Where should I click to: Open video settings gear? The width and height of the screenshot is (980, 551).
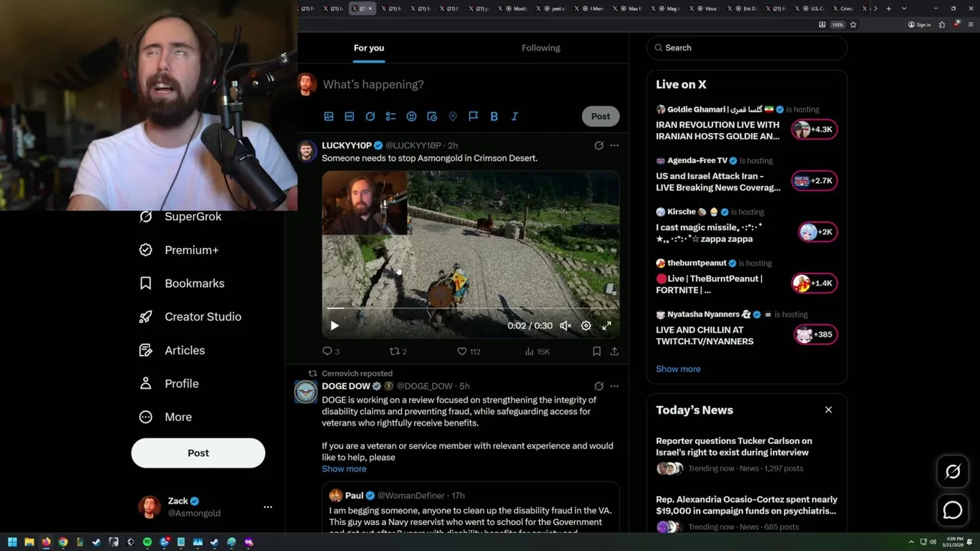click(586, 325)
